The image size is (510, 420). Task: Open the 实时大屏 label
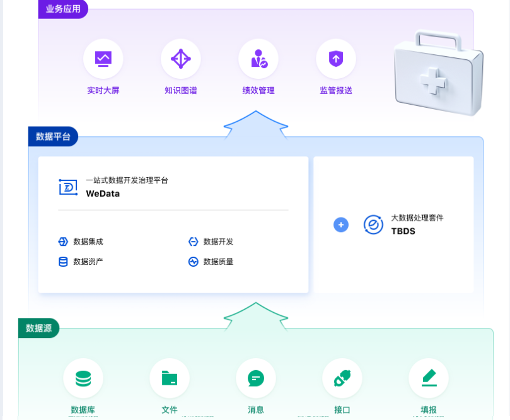(x=103, y=90)
